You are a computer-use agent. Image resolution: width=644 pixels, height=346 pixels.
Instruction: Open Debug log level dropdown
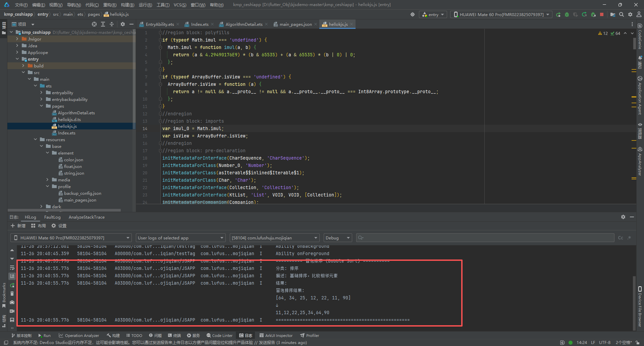click(337, 238)
